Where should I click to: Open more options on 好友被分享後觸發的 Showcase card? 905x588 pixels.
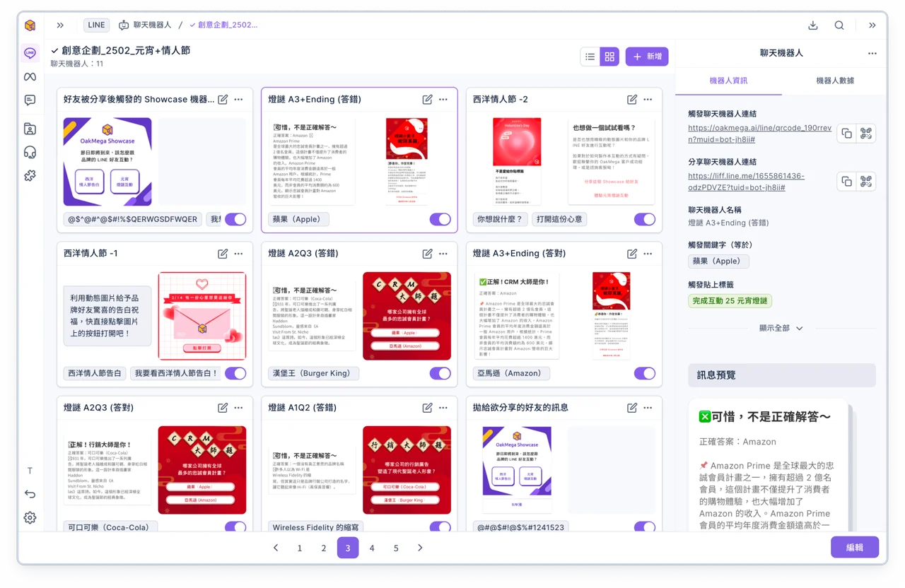pyautogui.click(x=239, y=100)
